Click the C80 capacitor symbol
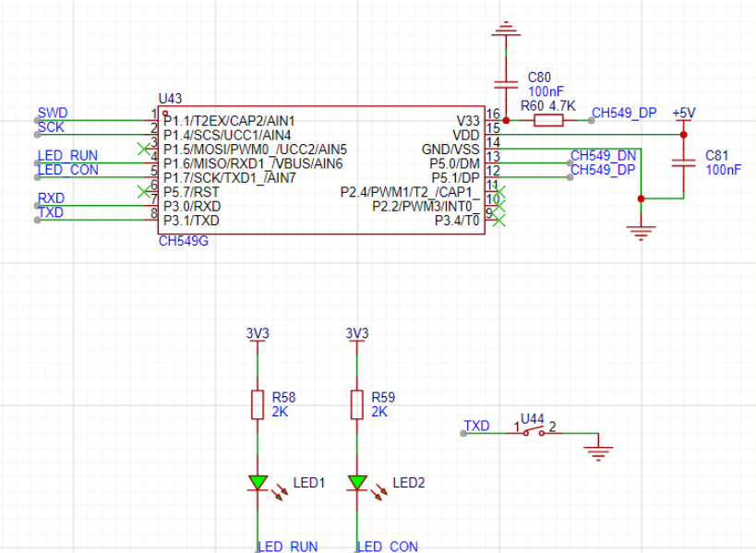 504,84
